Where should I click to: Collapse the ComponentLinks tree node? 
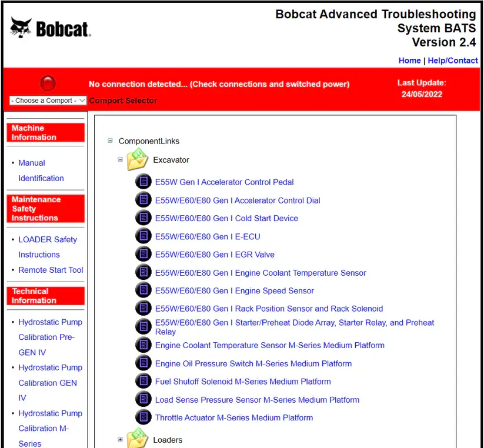[x=111, y=141]
